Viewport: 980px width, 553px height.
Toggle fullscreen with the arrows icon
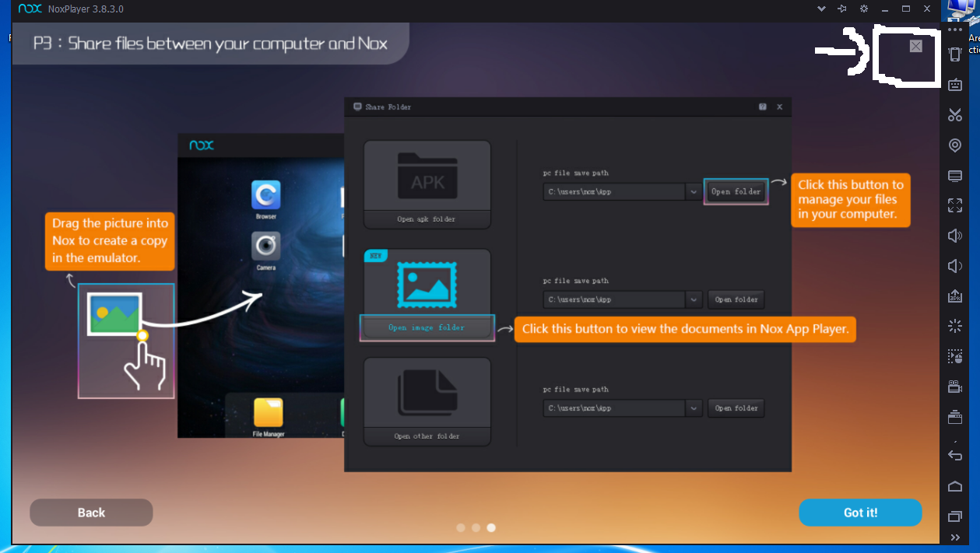pos(955,205)
